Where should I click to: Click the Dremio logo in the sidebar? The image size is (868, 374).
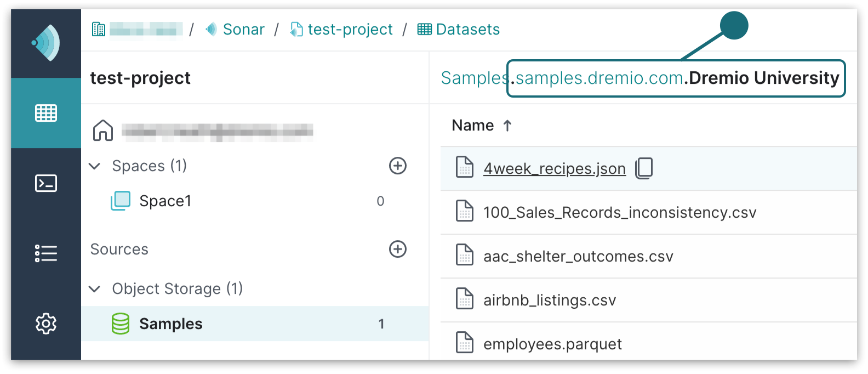click(46, 43)
